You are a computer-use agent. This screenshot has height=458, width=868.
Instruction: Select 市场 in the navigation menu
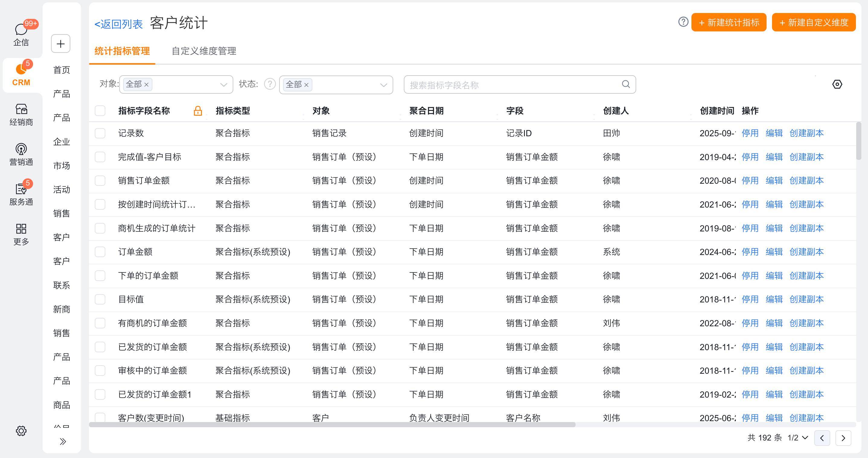point(61,166)
